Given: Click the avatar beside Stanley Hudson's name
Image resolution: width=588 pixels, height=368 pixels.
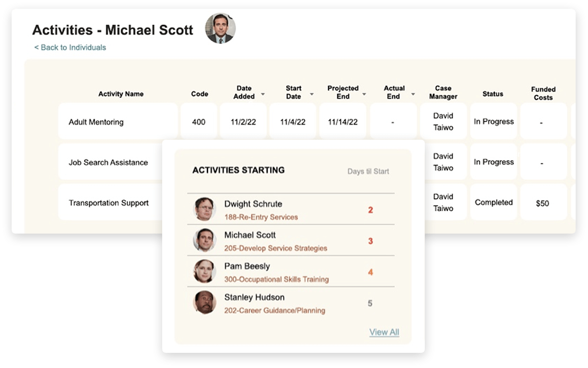Looking at the screenshot, I should pyautogui.click(x=204, y=302).
